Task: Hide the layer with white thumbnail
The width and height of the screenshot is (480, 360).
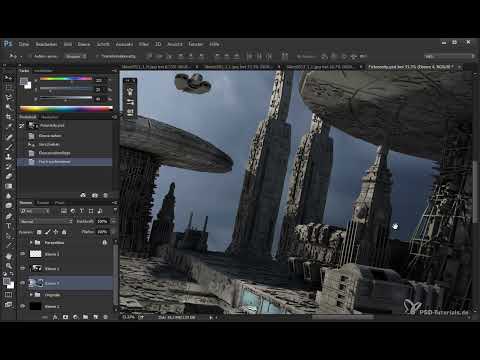Action: [23, 254]
